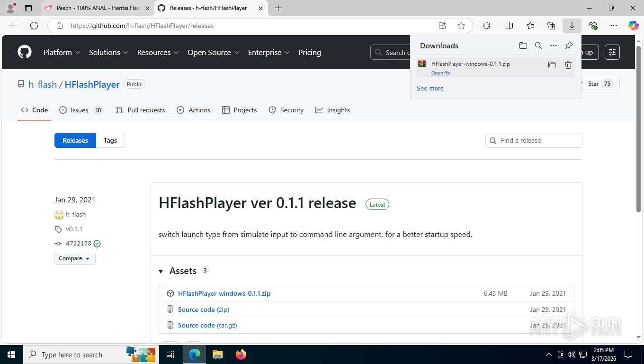
Task: Open the browser profile icon
Action: pos(10,8)
